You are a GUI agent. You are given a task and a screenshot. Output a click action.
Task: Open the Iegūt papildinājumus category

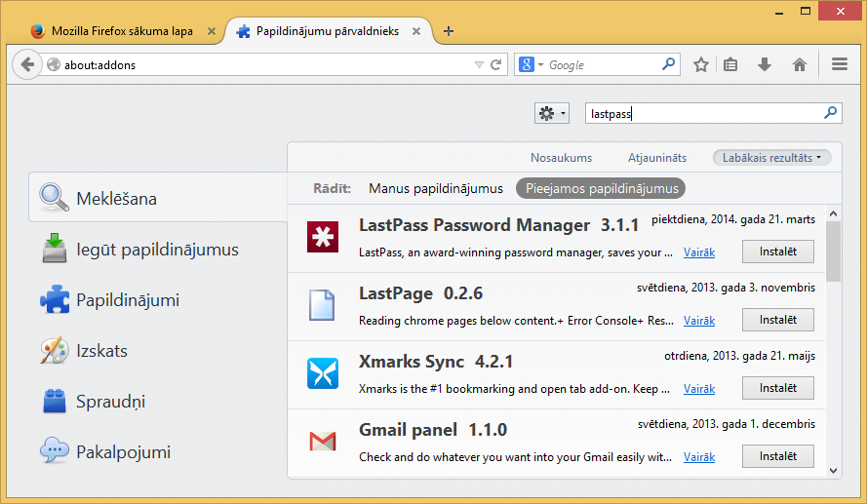(x=158, y=250)
